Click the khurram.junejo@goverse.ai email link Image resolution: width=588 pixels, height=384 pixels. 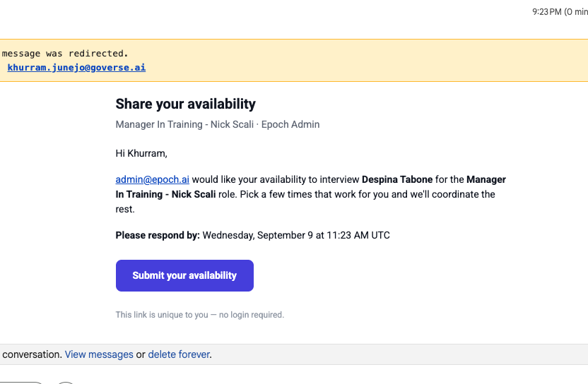pos(76,68)
